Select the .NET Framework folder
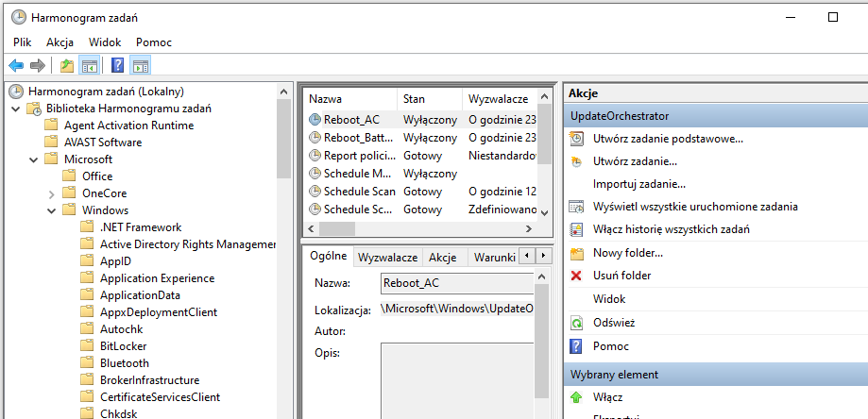This screenshot has height=419, width=868. click(x=141, y=227)
